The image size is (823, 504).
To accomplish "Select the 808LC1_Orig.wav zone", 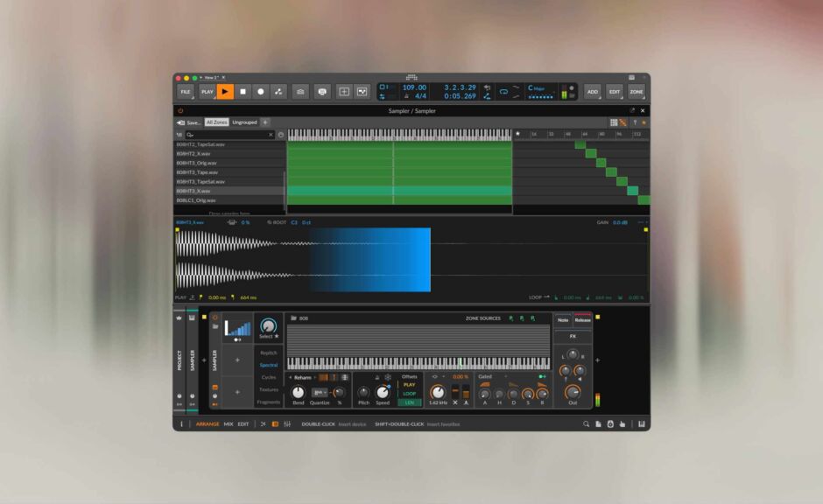I will [229, 200].
